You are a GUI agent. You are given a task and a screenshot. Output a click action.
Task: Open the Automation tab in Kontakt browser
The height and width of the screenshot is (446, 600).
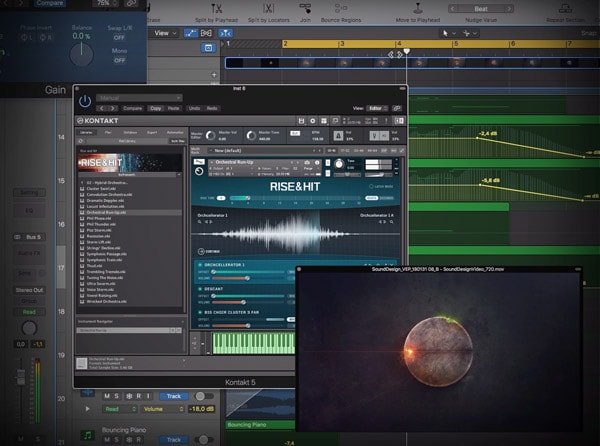(x=175, y=133)
